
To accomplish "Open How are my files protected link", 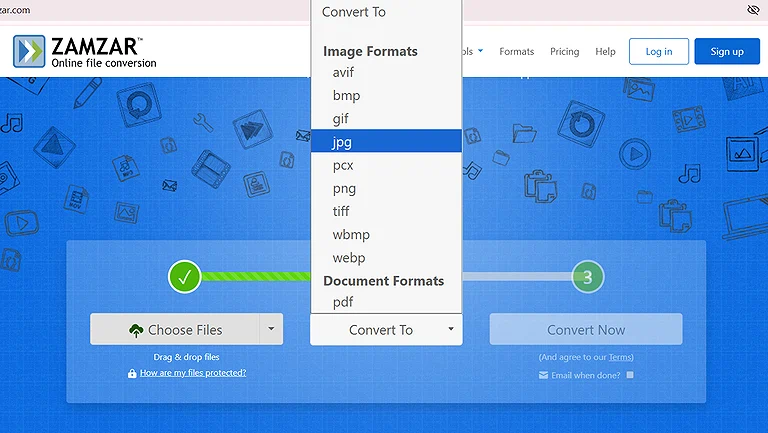I will point(193,373).
